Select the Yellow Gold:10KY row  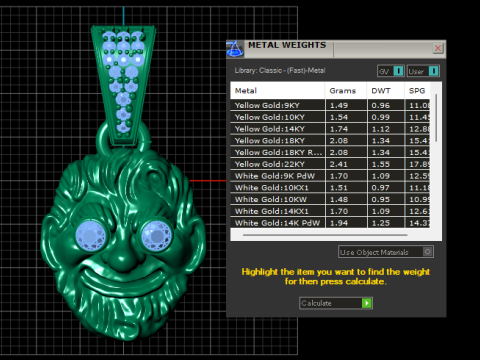pyautogui.click(x=330, y=117)
